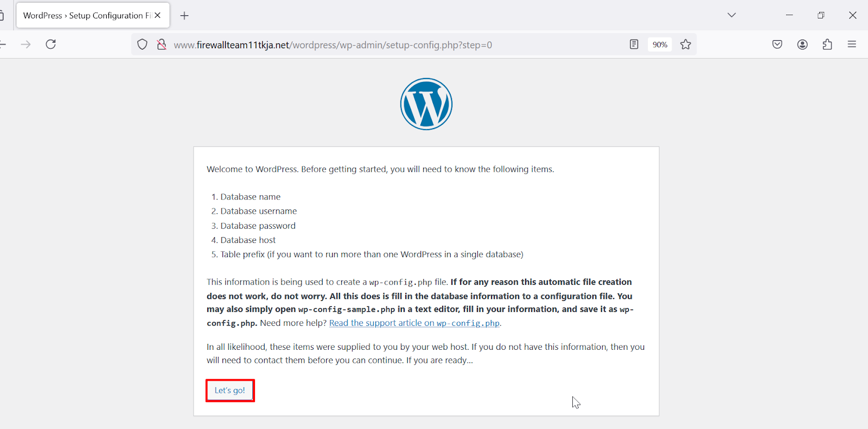868x429 pixels.
Task: Click the WordPress logo
Action: pyautogui.click(x=426, y=104)
